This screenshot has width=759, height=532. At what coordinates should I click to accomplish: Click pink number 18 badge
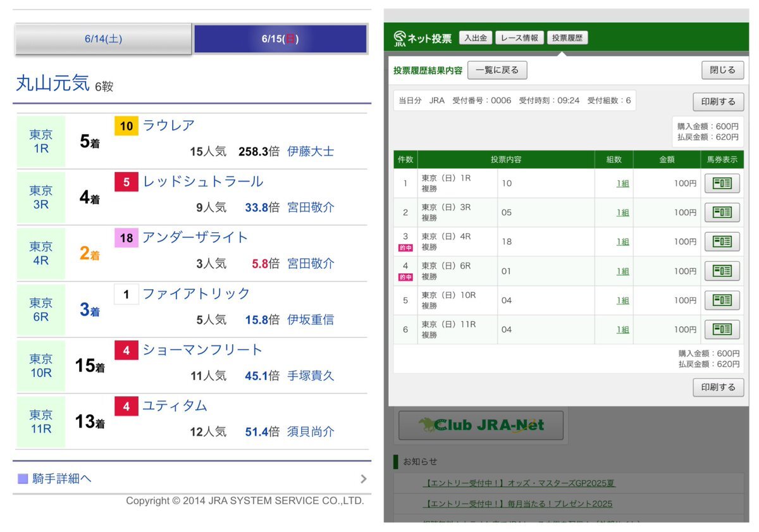pyautogui.click(x=126, y=238)
